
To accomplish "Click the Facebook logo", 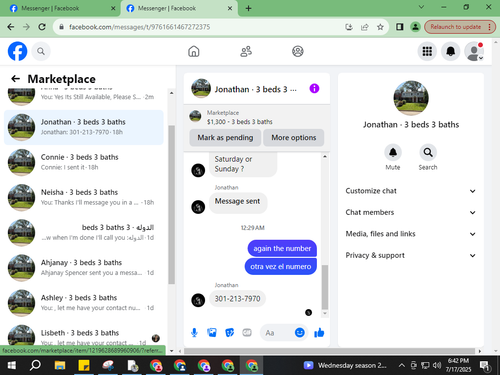I will click(17, 51).
